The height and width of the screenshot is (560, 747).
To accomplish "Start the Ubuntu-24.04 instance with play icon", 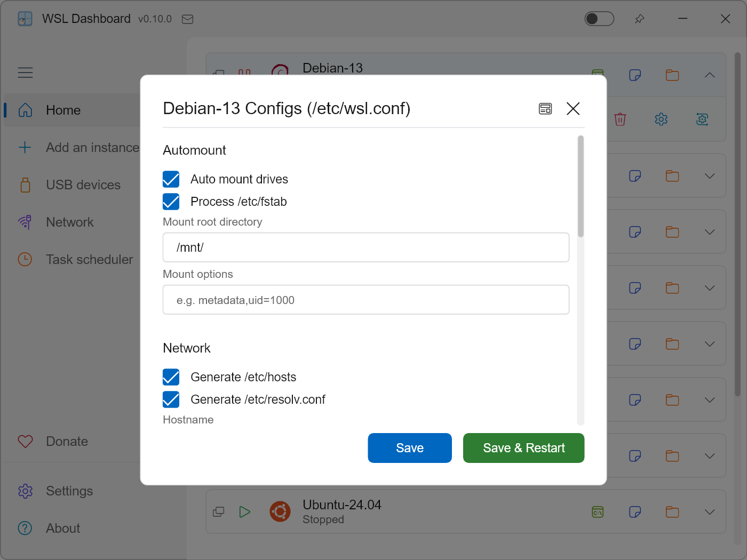I will click(245, 512).
